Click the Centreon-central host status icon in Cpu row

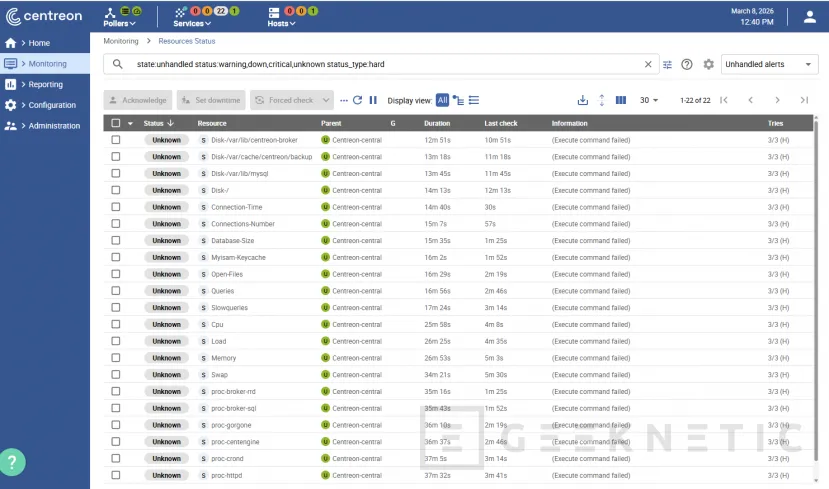point(325,324)
